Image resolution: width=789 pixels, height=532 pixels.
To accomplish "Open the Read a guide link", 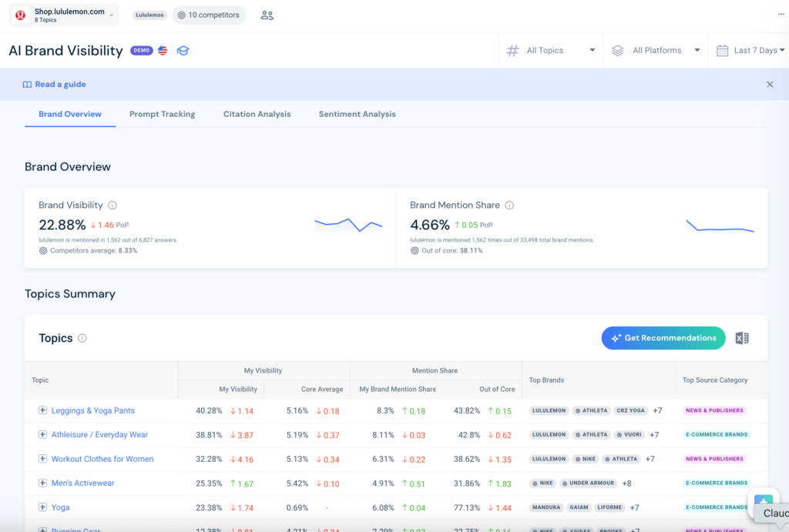I will (55, 85).
